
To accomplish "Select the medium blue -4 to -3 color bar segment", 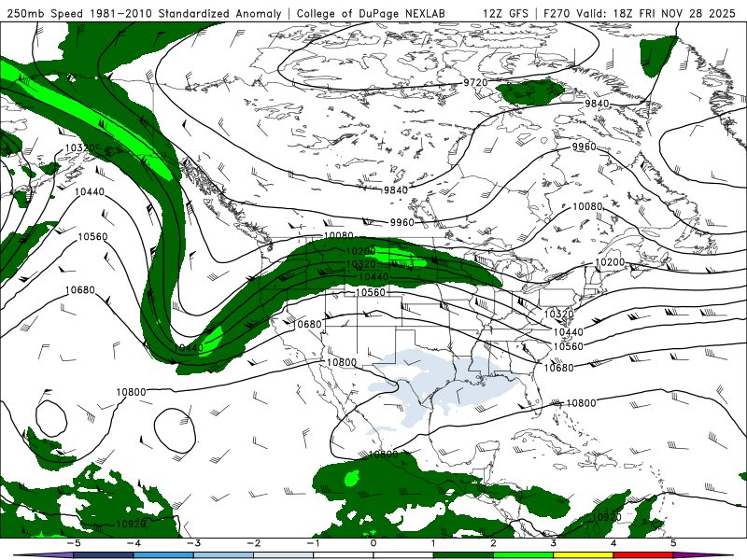I will pos(163,555).
